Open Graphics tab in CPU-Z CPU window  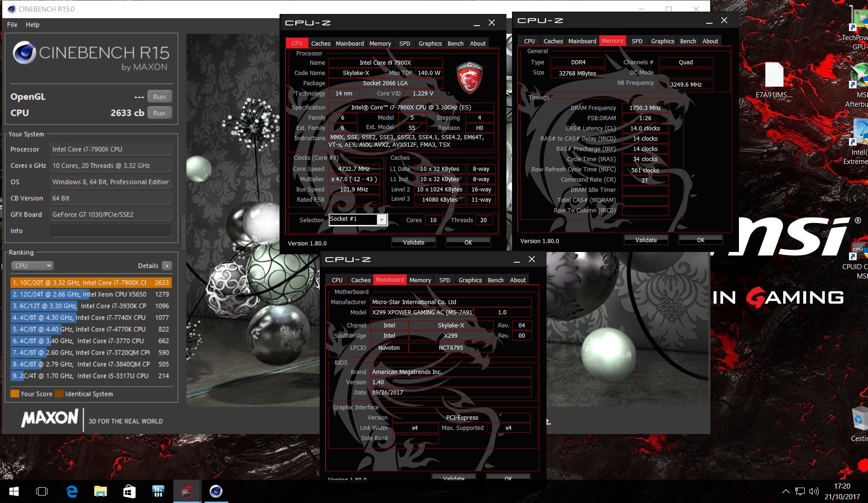430,43
